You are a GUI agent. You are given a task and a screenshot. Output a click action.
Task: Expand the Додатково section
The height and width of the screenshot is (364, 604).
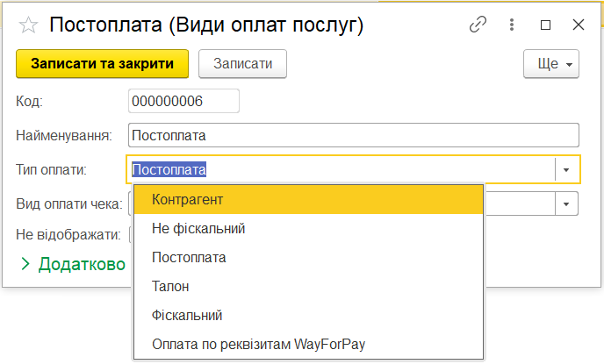tap(75, 263)
